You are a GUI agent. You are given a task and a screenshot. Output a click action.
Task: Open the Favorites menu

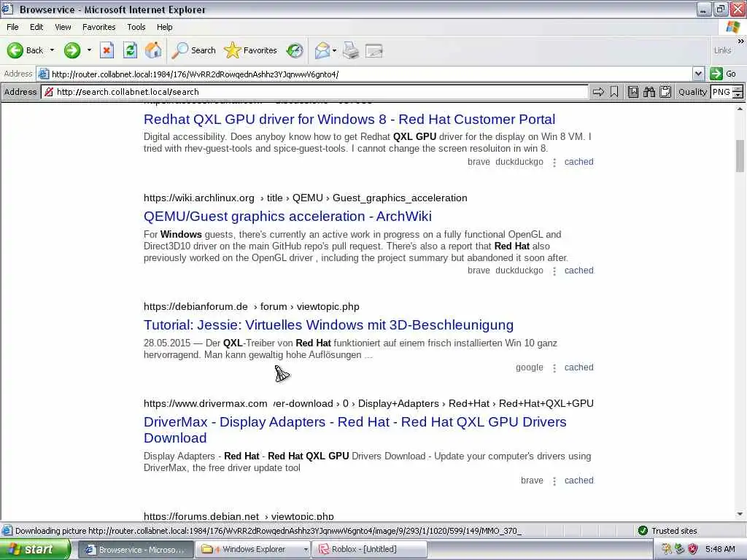98,27
